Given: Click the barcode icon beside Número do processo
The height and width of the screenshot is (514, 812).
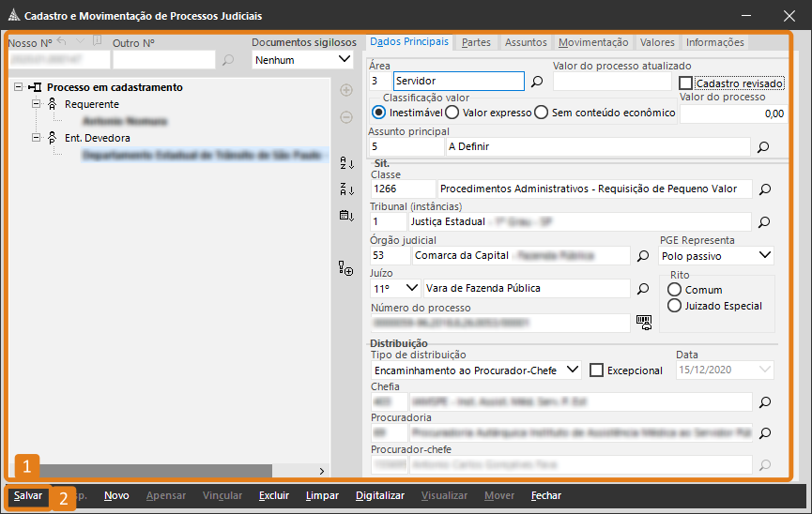Looking at the screenshot, I should pyautogui.click(x=643, y=322).
